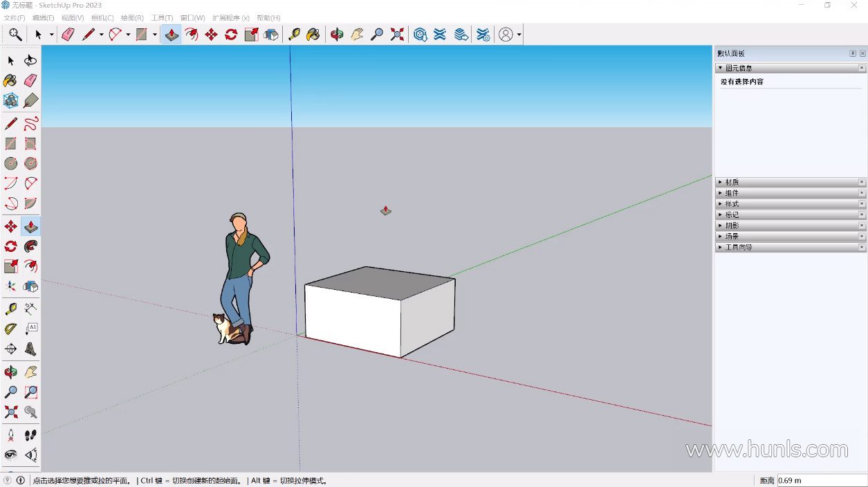Open the 相机(C) menu
This screenshot has width=868, height=487.
[x=102, y=18]
